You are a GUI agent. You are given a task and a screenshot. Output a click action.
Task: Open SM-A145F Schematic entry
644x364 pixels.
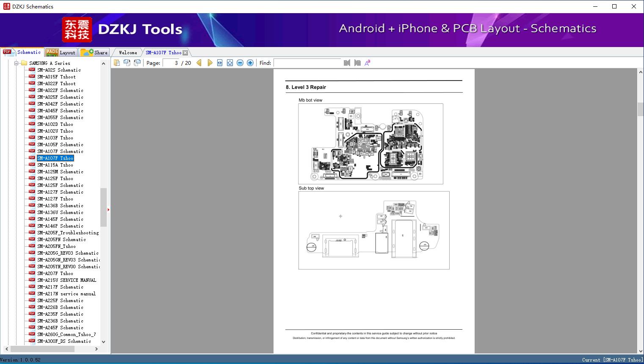pos(60,219)
